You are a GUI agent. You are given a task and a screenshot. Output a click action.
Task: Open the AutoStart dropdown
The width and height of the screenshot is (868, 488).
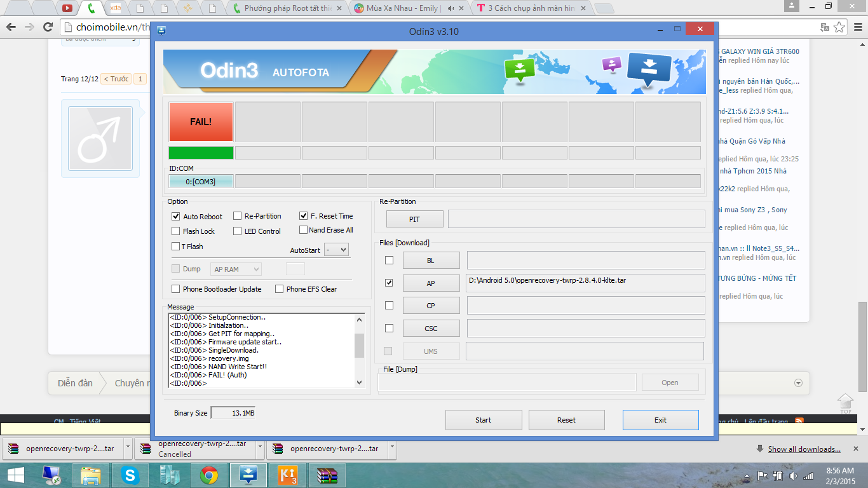(336, 250)
